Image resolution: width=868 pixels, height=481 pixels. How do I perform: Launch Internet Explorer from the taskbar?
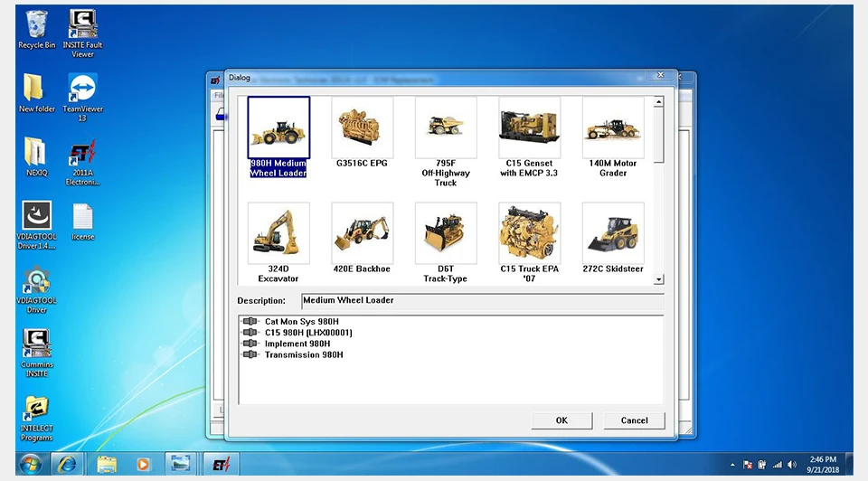click(x=67, y=464)
